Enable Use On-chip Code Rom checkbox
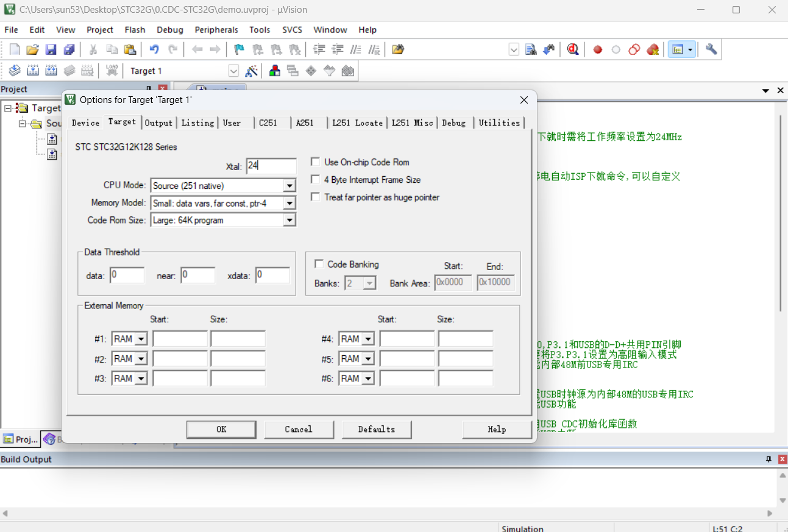788x532 pixels. point(315,162)
